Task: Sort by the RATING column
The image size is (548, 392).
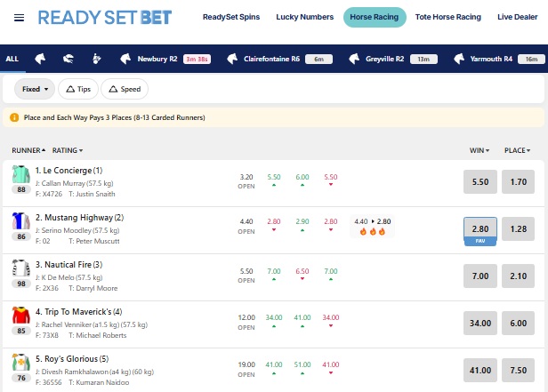Action: [68, 150]
